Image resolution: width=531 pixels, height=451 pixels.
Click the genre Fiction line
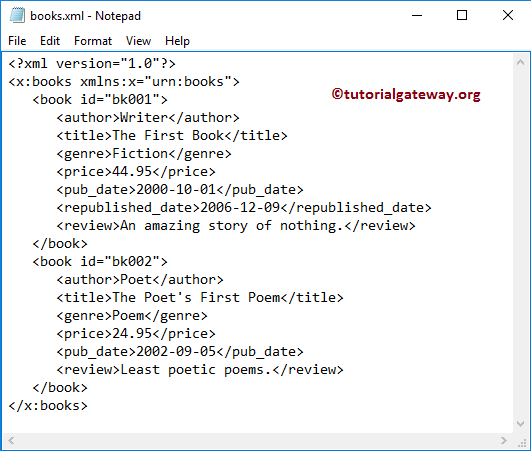pos(144,153)
